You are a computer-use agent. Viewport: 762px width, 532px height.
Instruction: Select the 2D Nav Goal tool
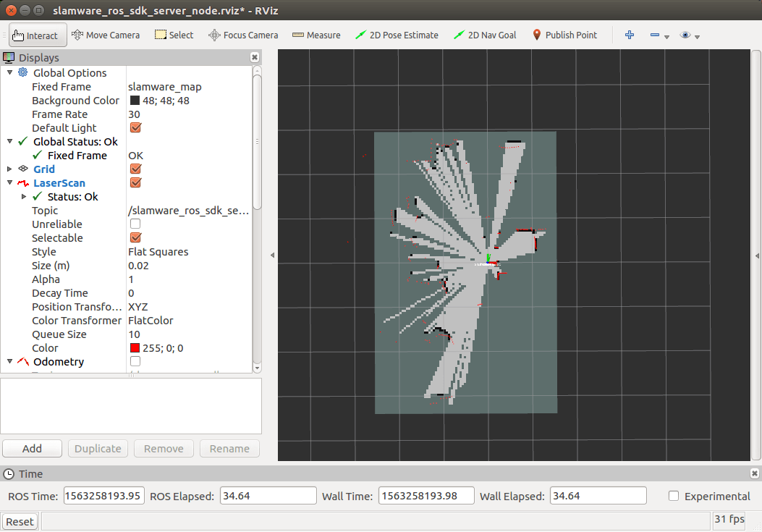485,35
